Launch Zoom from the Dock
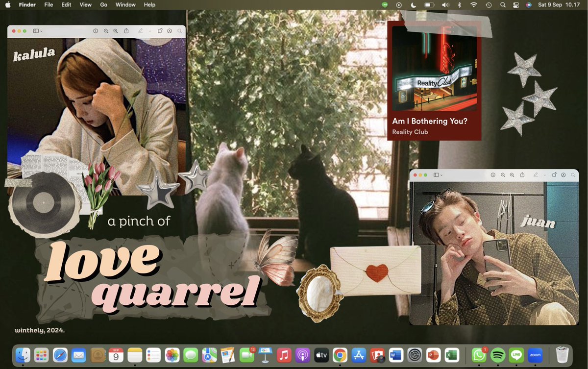 pos(535,355)
